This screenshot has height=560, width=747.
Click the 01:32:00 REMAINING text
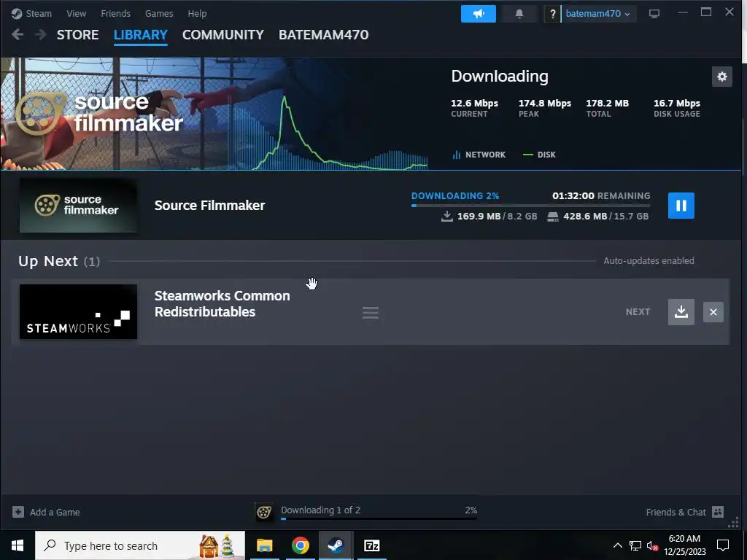pyautogui.click(x=601, y=195)
